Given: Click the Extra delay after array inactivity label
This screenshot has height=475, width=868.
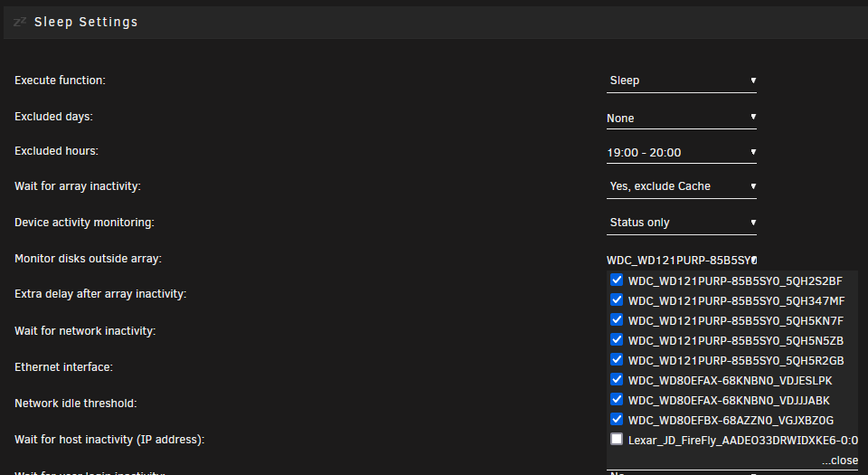Looking at the screenshot, I should (100, 294).
